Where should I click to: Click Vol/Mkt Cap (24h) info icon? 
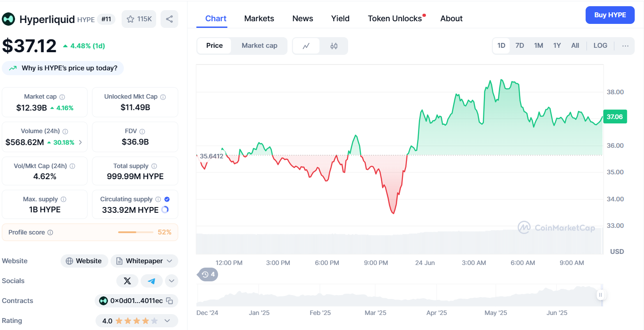[73, 166]
